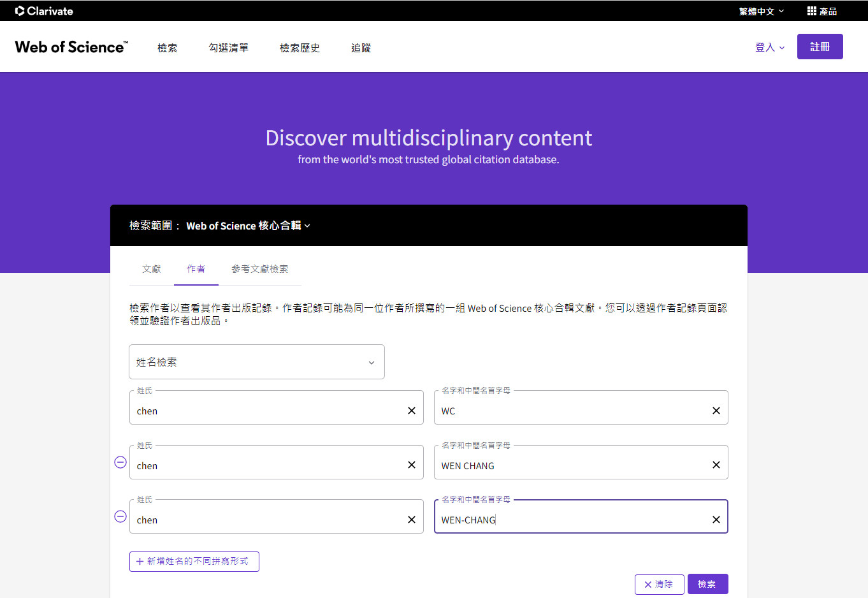Click the 註冊 register button
Viewport: 868px width, 598px height.
pos(820,47)
